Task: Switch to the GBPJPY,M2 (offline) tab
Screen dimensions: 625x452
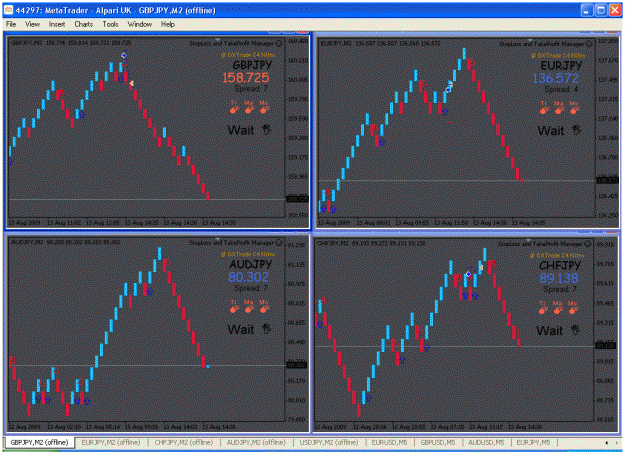Action: coord(39,442)
